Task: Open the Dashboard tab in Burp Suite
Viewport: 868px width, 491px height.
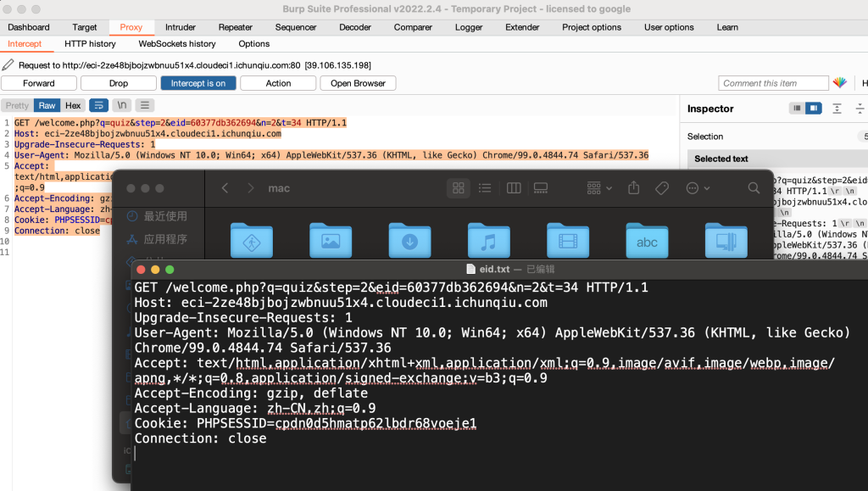Action: point(29,27)
